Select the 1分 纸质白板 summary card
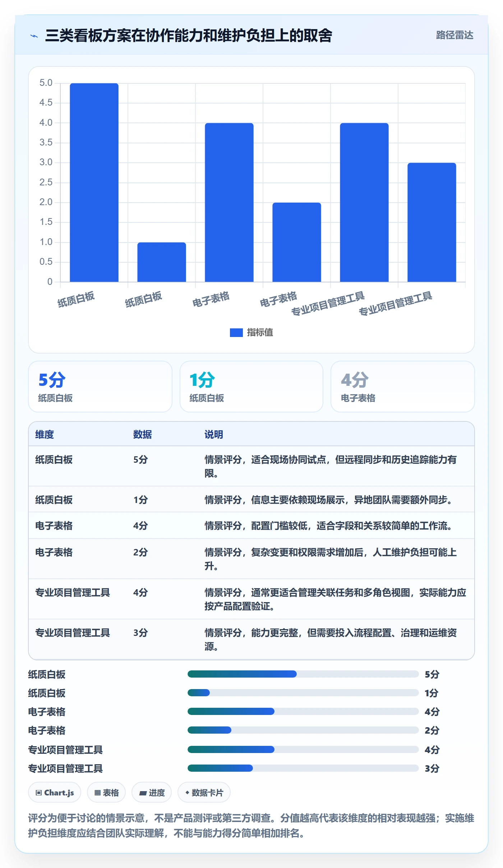 (251, 387)
